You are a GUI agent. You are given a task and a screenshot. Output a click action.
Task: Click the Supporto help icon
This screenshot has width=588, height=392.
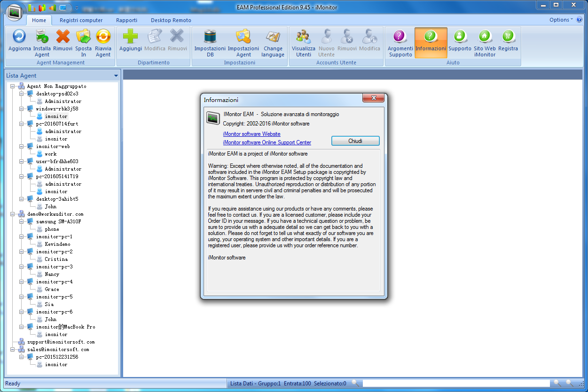[x=460, y=37]
